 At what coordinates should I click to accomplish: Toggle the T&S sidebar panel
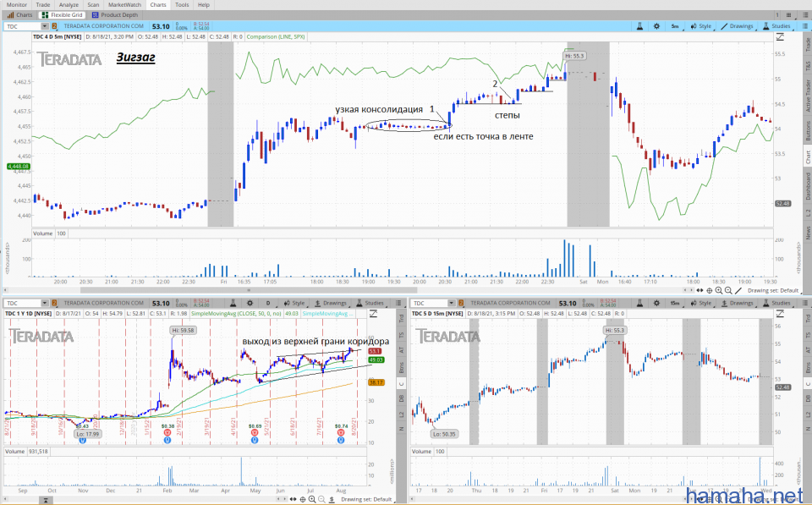pyautogui.click(x=807, y=66)
